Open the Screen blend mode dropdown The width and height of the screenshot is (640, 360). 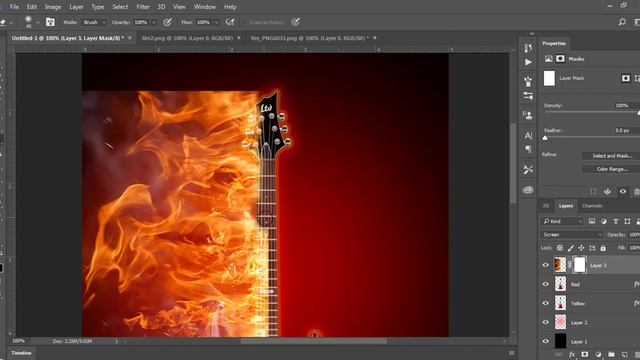coord(572,235)
